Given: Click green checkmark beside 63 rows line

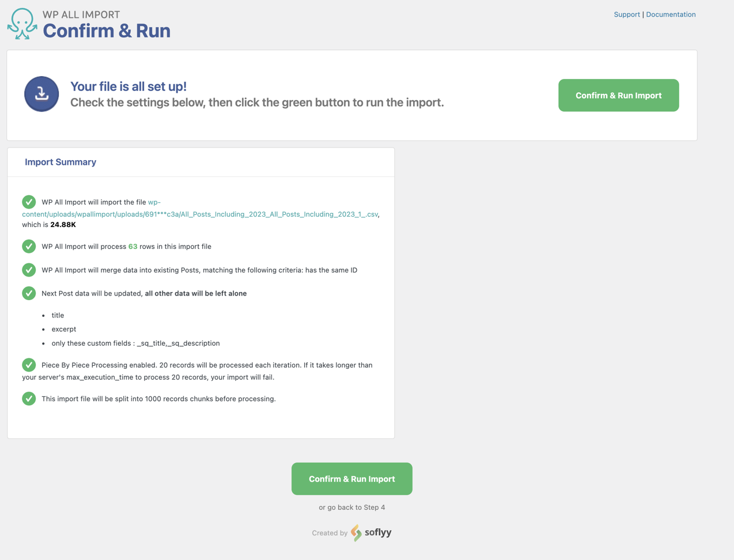Looking at the screenshot, I should 29,247.
